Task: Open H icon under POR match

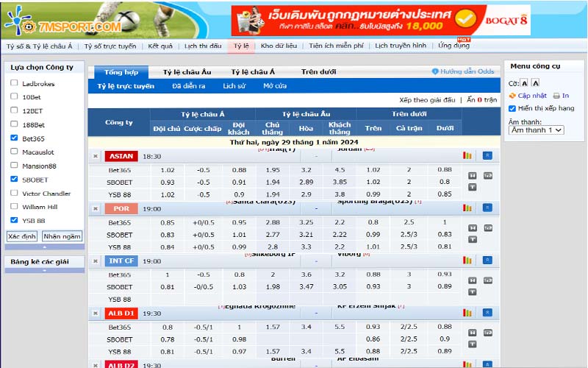Action: coord(472,228)
